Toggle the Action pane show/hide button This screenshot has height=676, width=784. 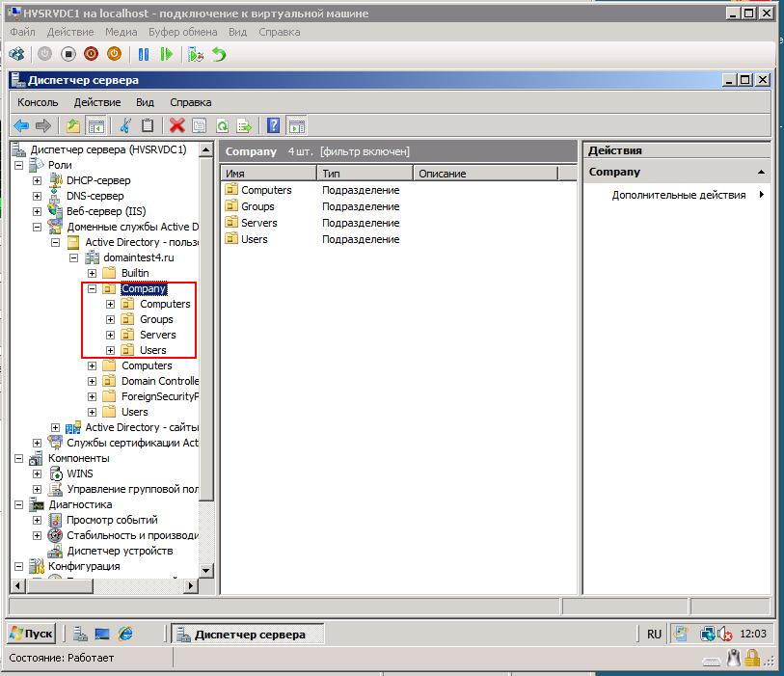297,125
